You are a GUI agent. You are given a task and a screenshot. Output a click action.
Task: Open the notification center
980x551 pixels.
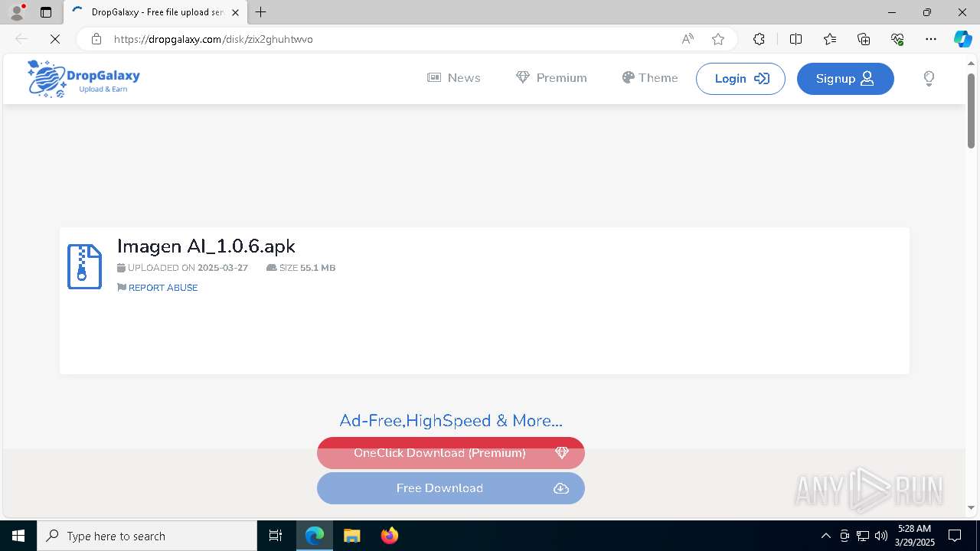pyautogui.click(x=955, y=536)
